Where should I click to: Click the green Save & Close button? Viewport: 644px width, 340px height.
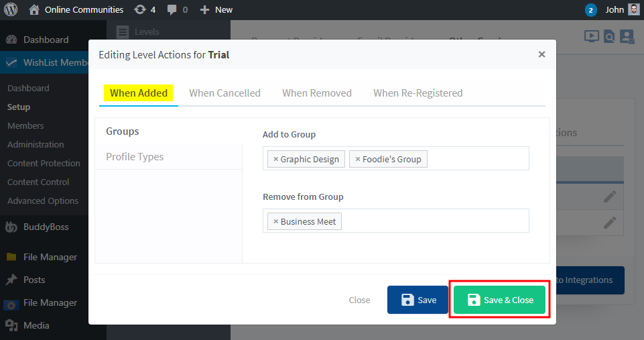point(499,300)
